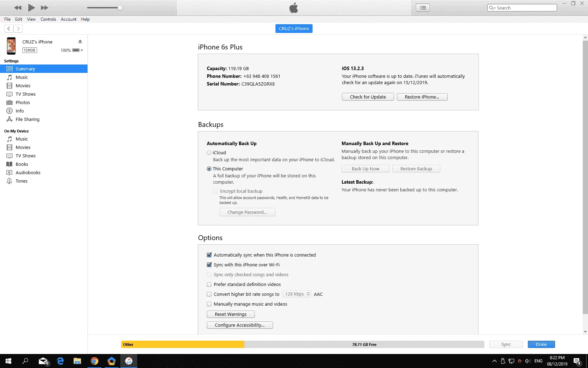The height and width of the screenshot is (368, 588).
Task: Click Configure Accessibility button
Action: click(x=240, y=325)
